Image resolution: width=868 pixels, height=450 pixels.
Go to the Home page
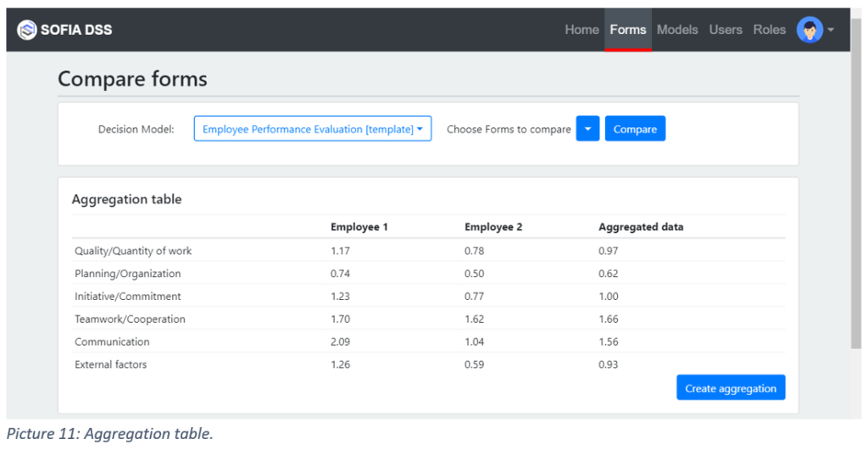coord(581,30)
